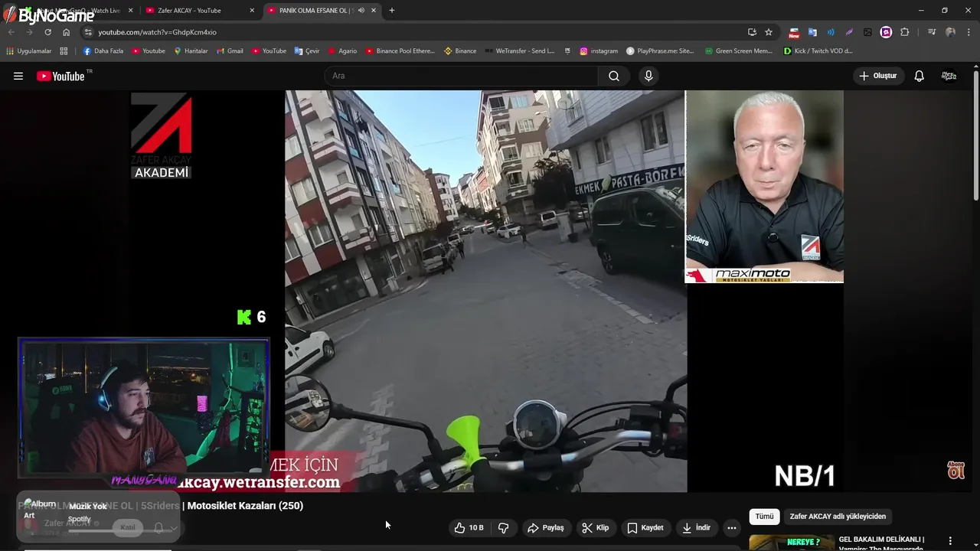Open options for GEL BAKALIM DELİKANLI video

pyautogui.click(x=950, y=541)
